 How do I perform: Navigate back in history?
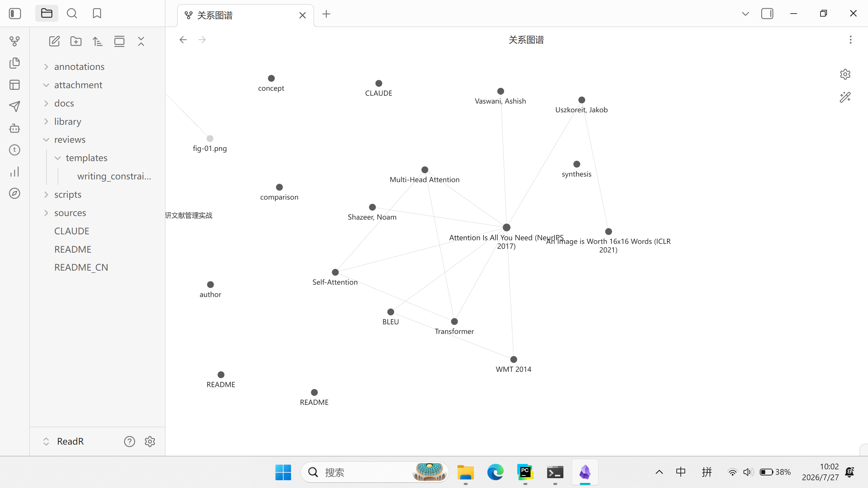pos(183,40)
